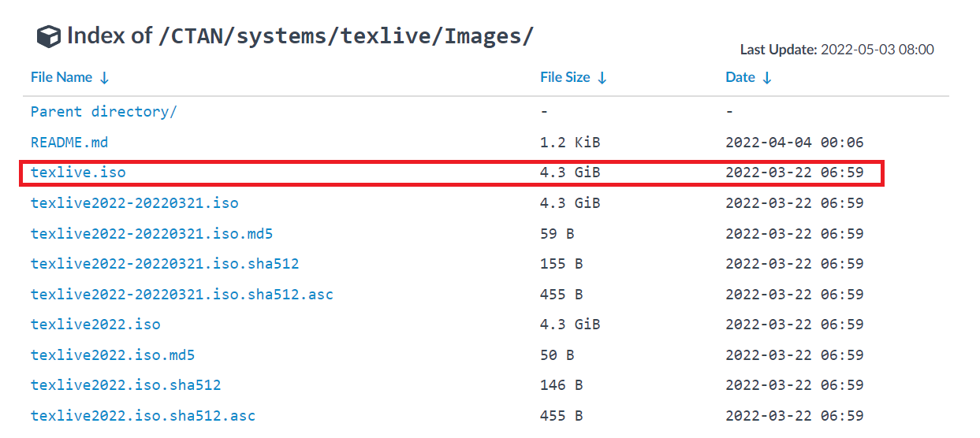Click the Index of path heading
Image resolution: width=980 pixels, height=438 pixels.
click(300, 36)
